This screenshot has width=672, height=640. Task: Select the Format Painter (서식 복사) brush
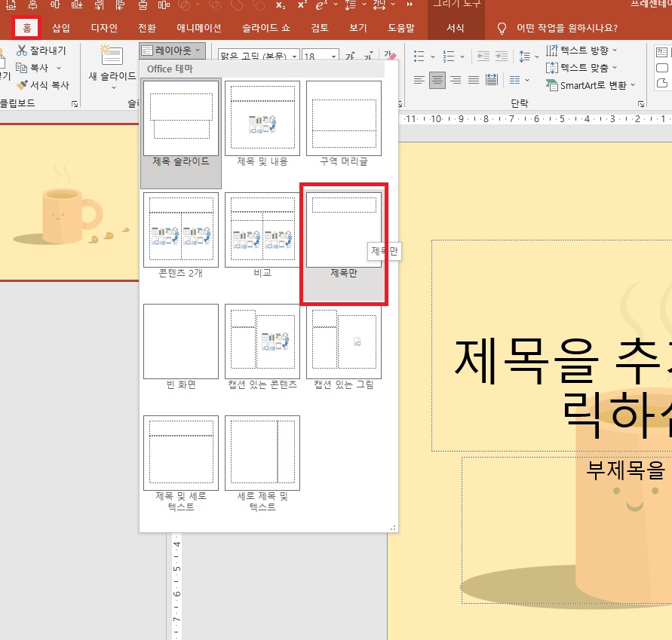pyautogui.click(x=42, y=85)
